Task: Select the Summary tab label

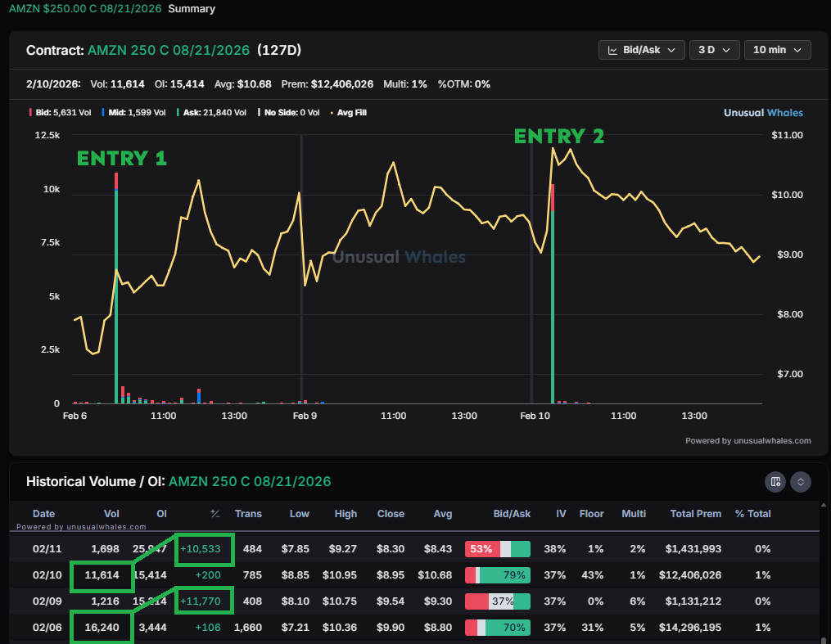Action: pyautogui.click(x=192, y=8)
